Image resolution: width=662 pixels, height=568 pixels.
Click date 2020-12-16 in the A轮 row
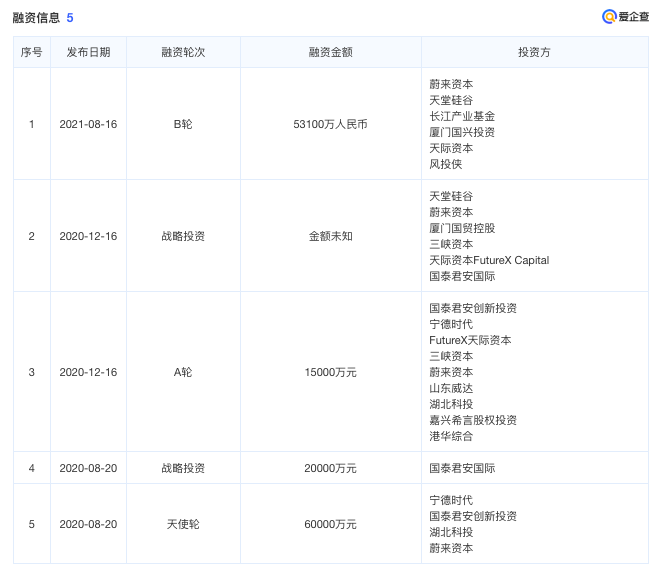coord(88,372)
